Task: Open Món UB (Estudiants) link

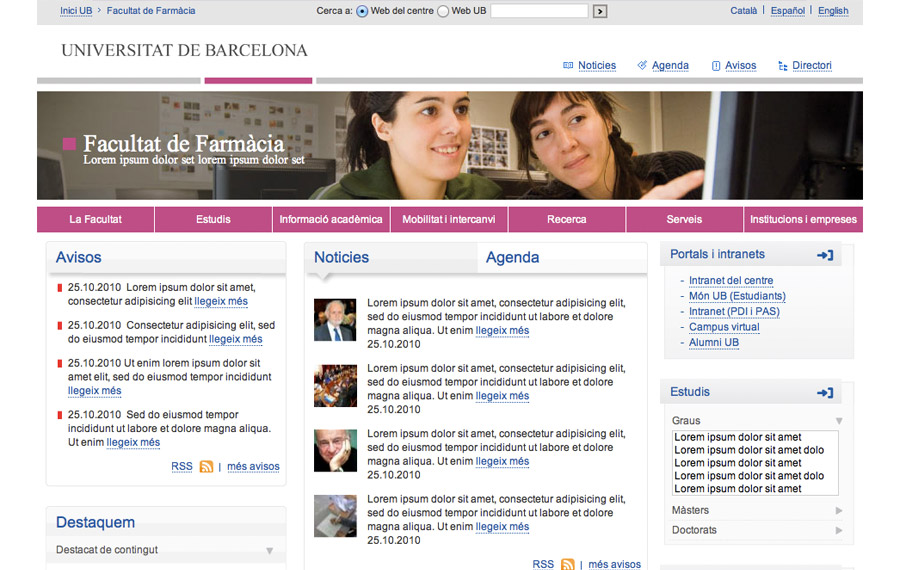Action: 737,296
